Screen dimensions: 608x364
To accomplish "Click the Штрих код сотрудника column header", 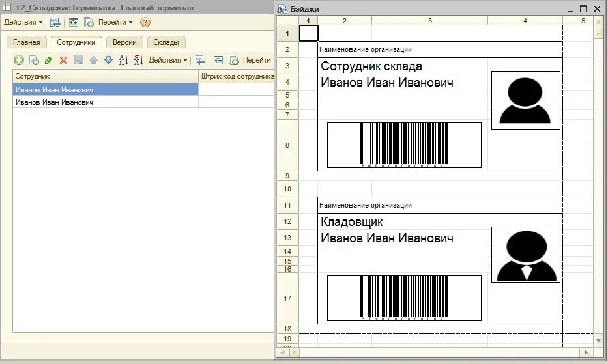I will click(x=236, y=76).
